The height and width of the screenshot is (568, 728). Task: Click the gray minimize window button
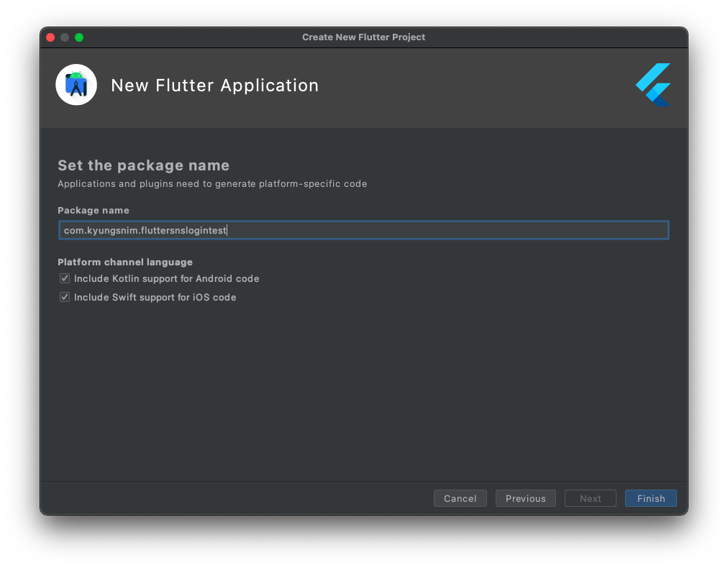pyautogui.click(x=65, y=37)
